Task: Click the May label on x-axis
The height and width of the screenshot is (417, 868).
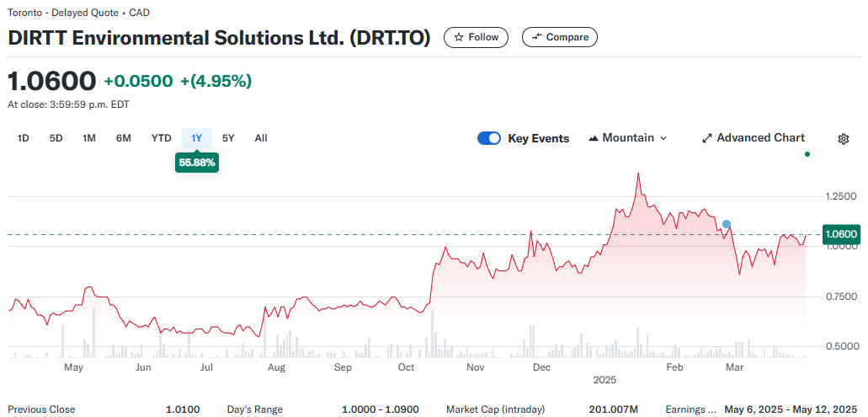Action: (73, 367)
